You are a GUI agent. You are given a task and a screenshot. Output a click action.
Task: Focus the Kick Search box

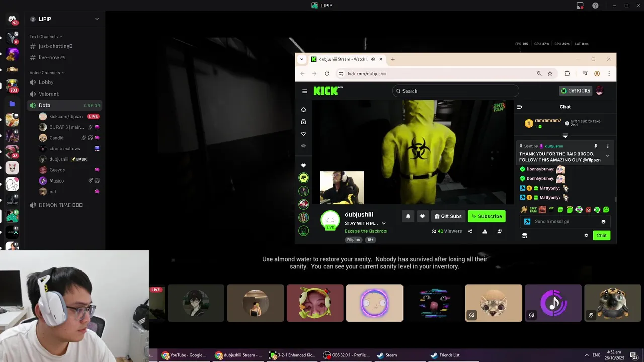456,91
